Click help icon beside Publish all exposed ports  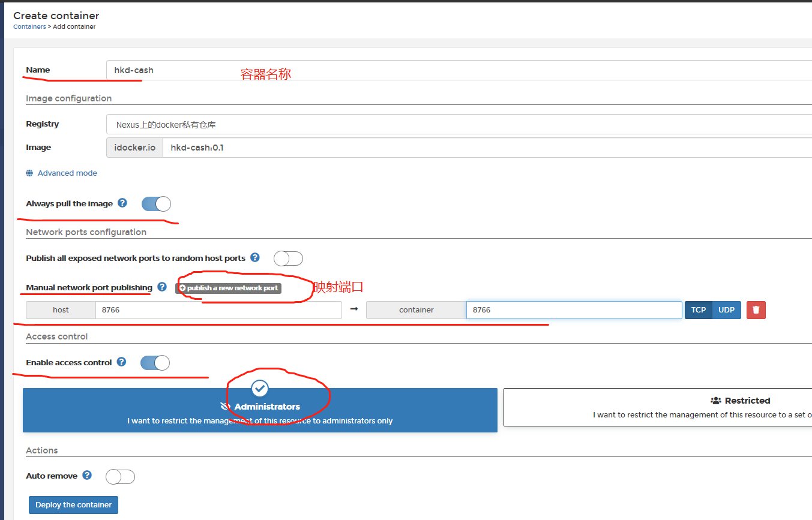(x=255, y=257)
